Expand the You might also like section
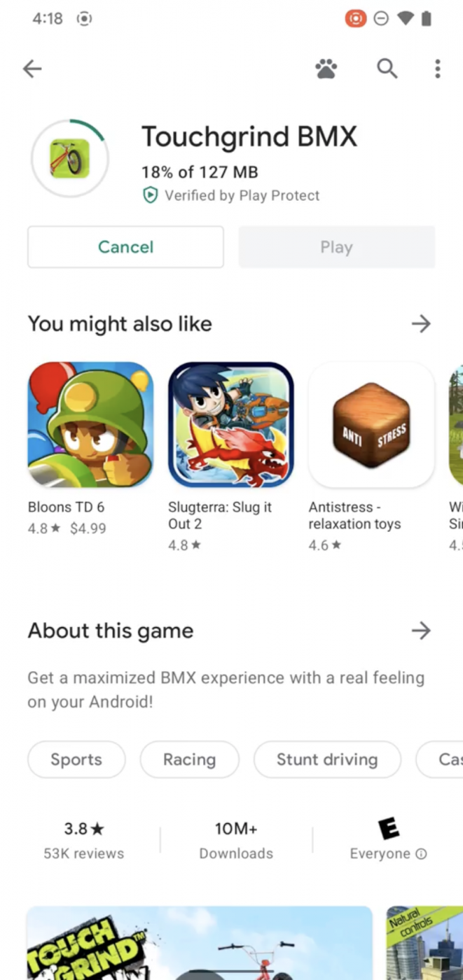This screenshot has height=980, width=463. click(421, 323)
